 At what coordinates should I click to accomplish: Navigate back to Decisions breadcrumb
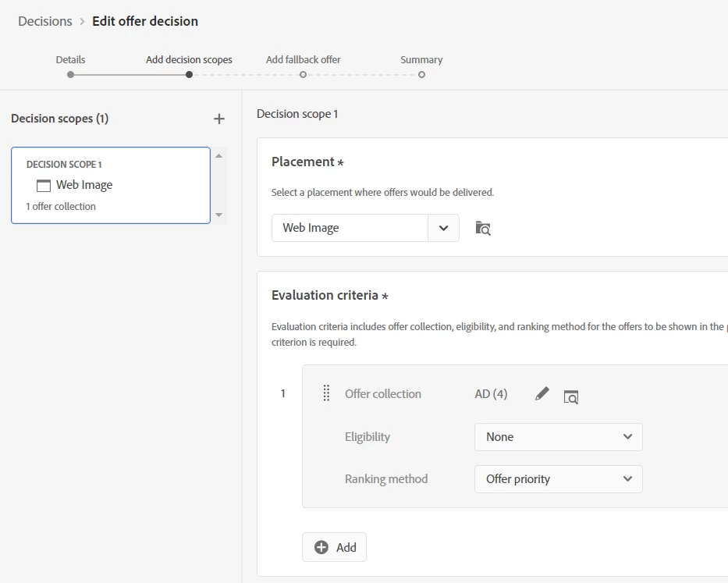[45, 21]
